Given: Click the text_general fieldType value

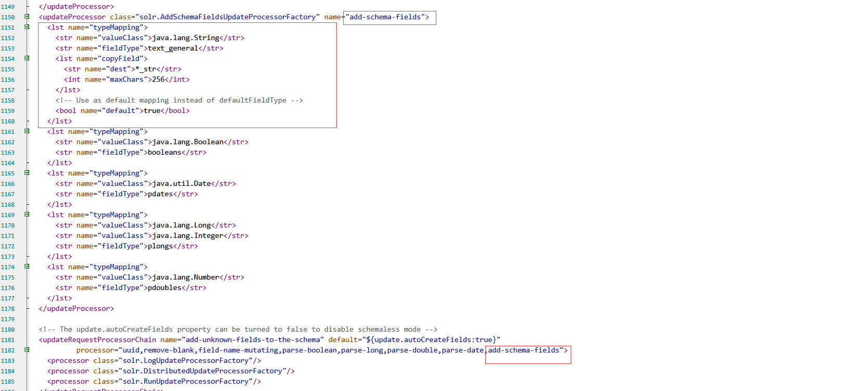Looking at the screenshot, I should (173, 48).
